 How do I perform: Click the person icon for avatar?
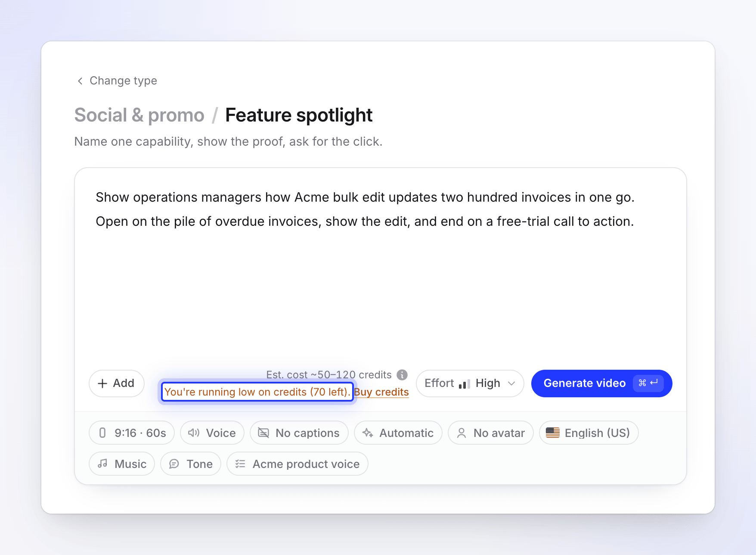(x=462, y=433)
